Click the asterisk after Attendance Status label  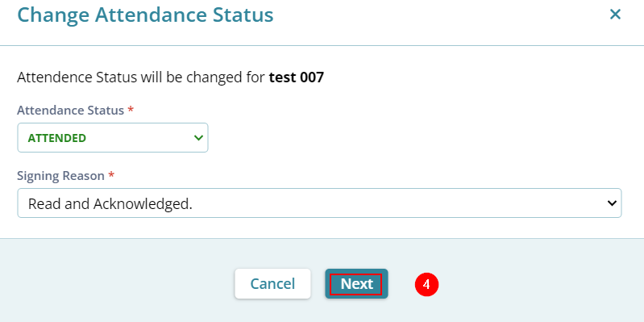click(131, 111)
